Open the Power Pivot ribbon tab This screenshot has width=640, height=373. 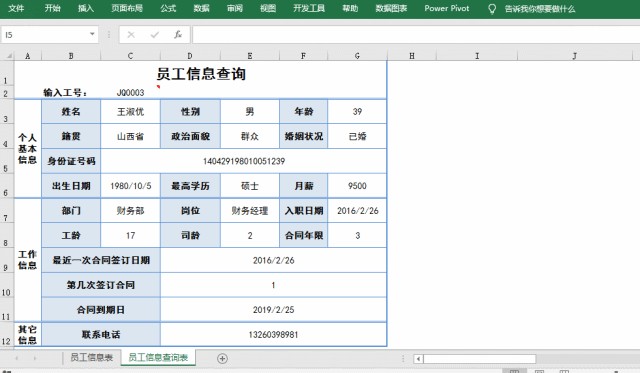pyautogui.click(x=447, y=8)
